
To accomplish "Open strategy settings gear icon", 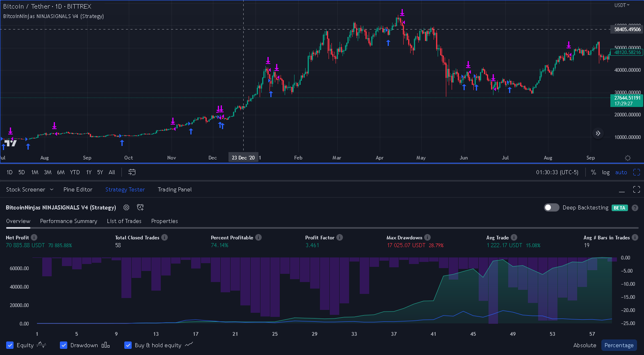I will click(x=126, y=207).
